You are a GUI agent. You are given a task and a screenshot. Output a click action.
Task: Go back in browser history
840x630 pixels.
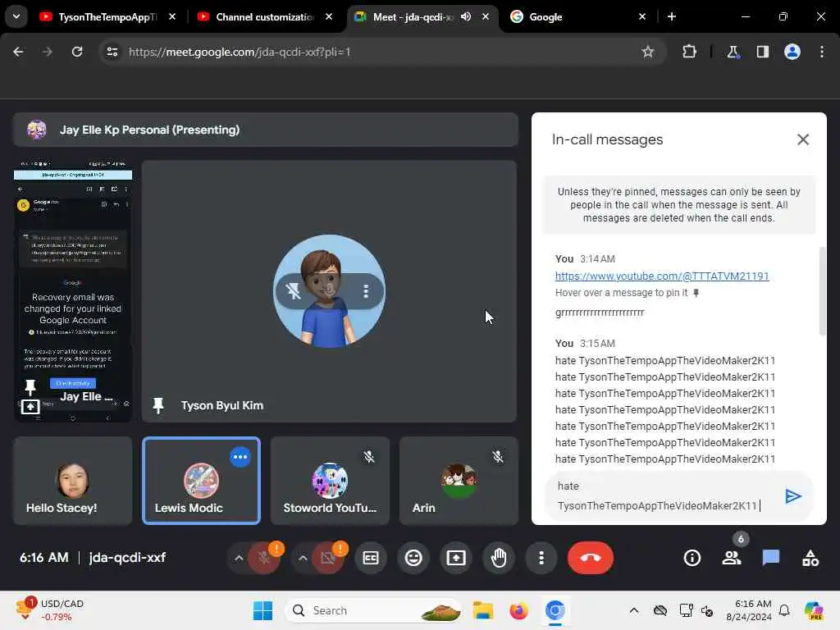point(18,52)
